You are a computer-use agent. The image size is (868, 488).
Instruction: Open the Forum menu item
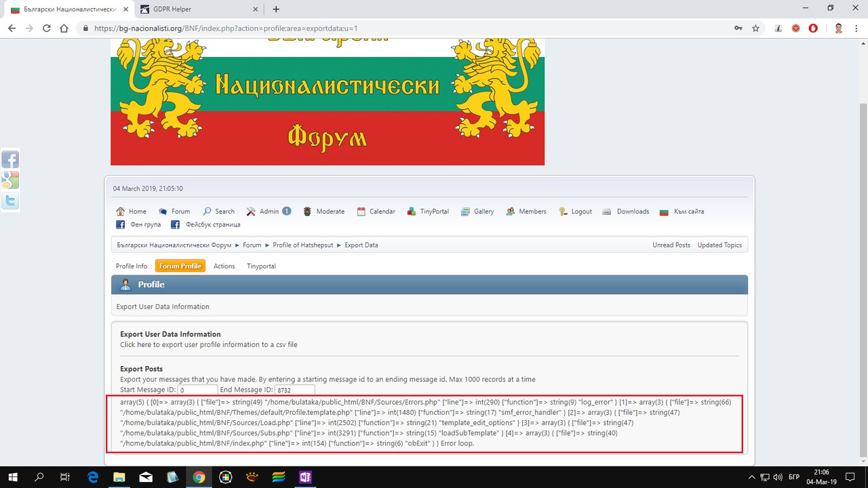pos(174,211)
